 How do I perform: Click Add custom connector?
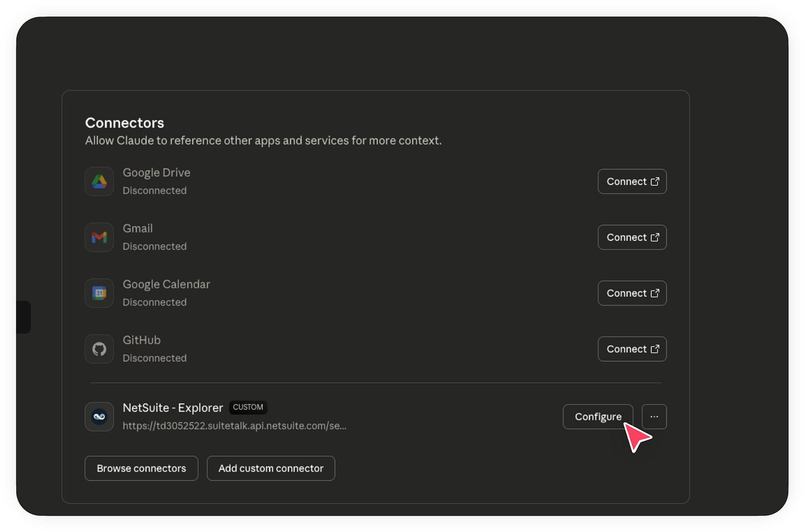tap(271, 468)
